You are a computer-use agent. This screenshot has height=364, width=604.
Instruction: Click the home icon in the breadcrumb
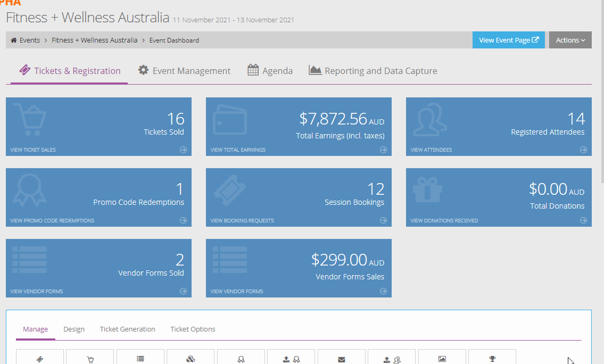[13, 40]
